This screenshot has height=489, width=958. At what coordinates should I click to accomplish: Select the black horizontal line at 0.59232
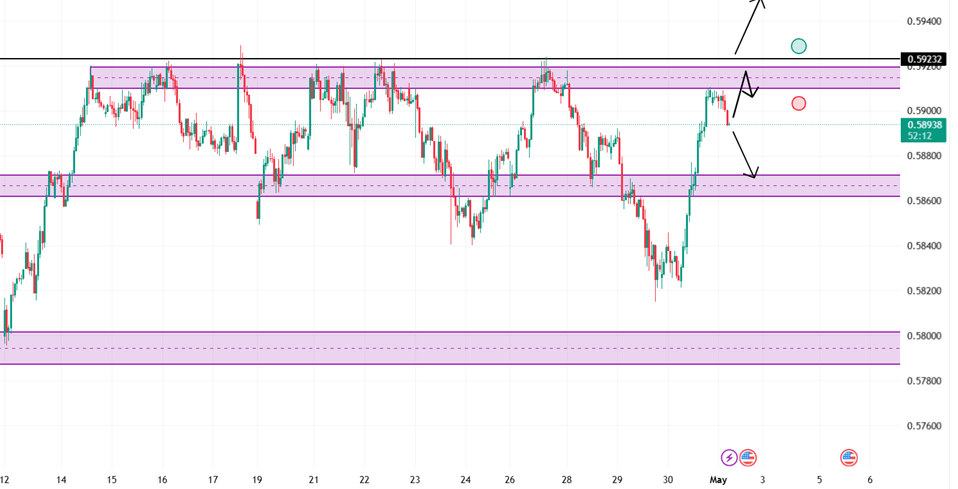[x=450, y=59]
